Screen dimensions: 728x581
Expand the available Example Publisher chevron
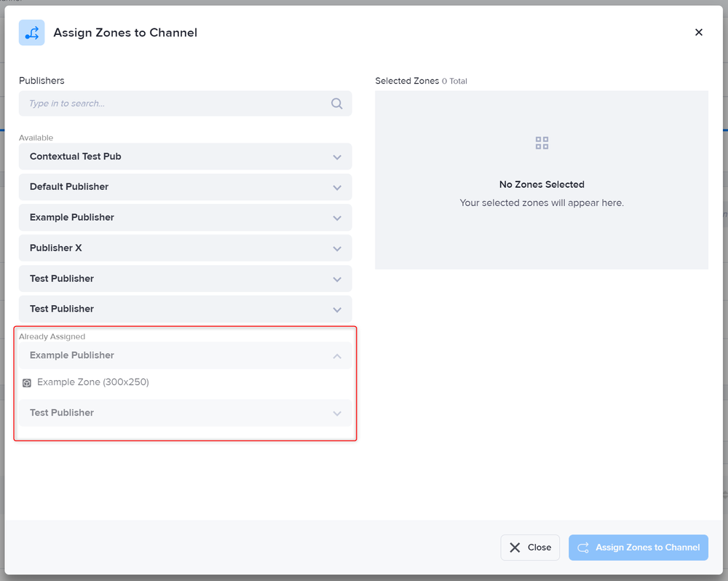[x=337, y=218]
